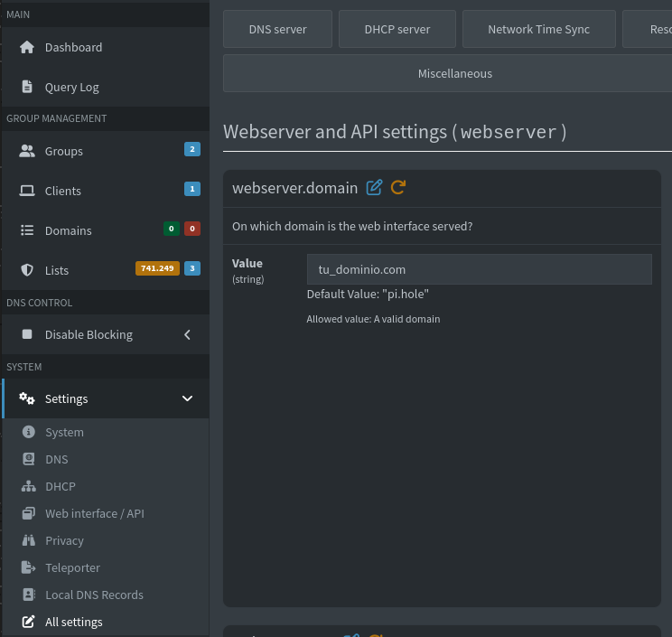Click the Privacy binoculars icon

coord(29,540)
